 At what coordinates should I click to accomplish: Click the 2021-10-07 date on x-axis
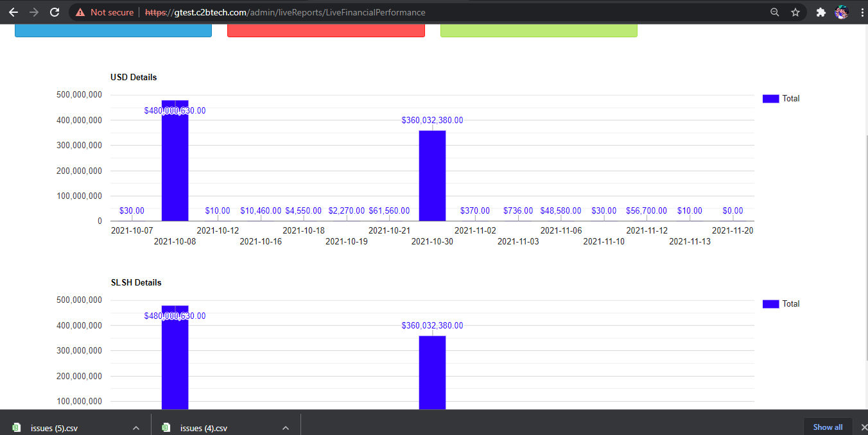(132, 230)
